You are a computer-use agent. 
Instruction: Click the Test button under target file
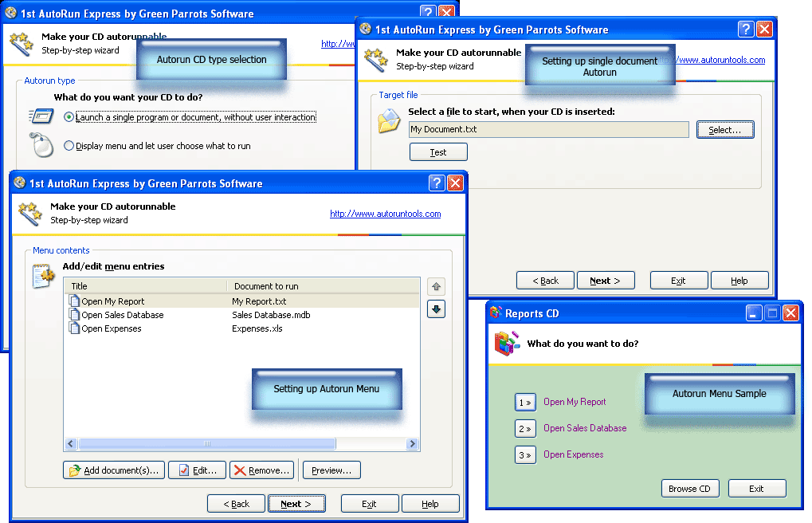[438, 151]
